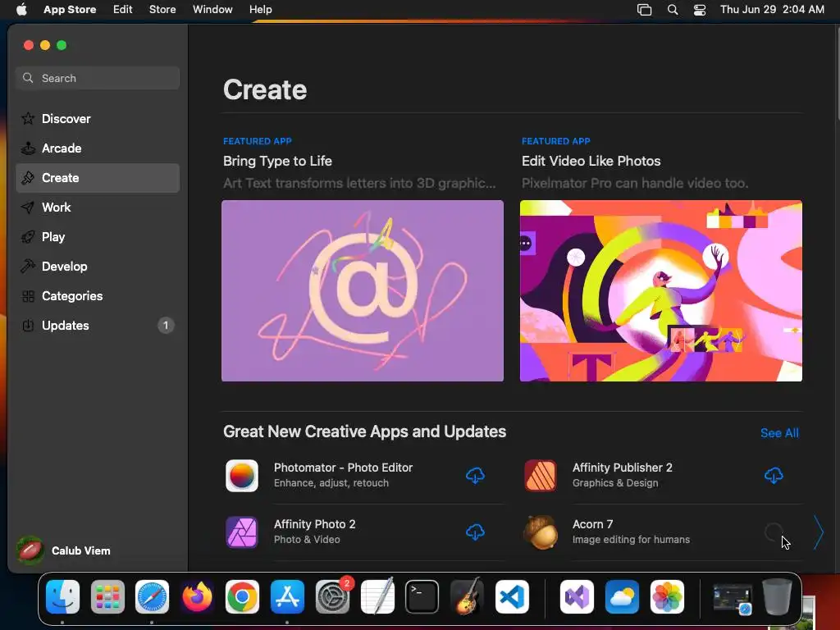This screenshot has width=840, height=630.
Task: Click the Photomator app icon
Action: (x=242, y=476)
